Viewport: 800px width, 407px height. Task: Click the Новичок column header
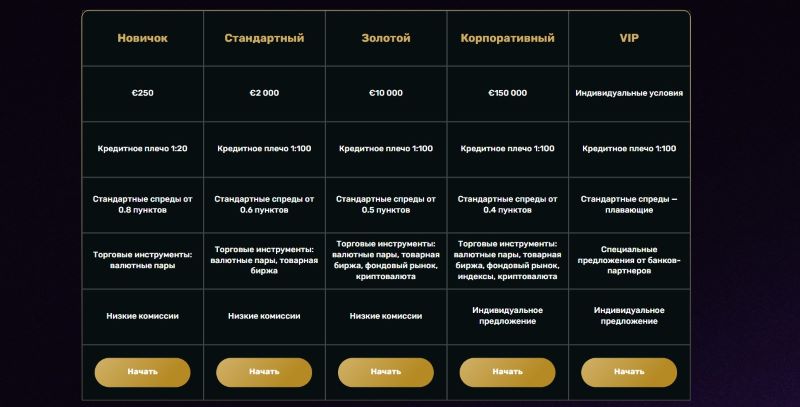(142, 38)
